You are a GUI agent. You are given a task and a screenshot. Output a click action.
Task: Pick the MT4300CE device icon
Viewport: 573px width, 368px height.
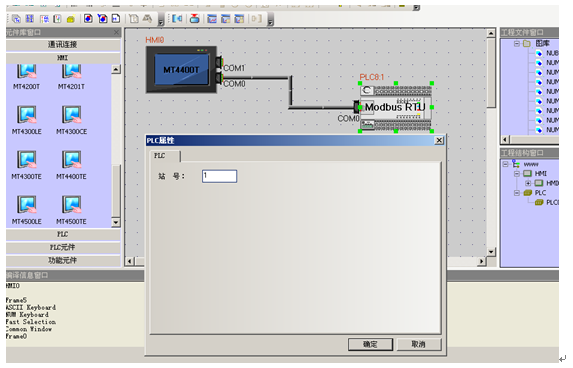tap(71, 115)
